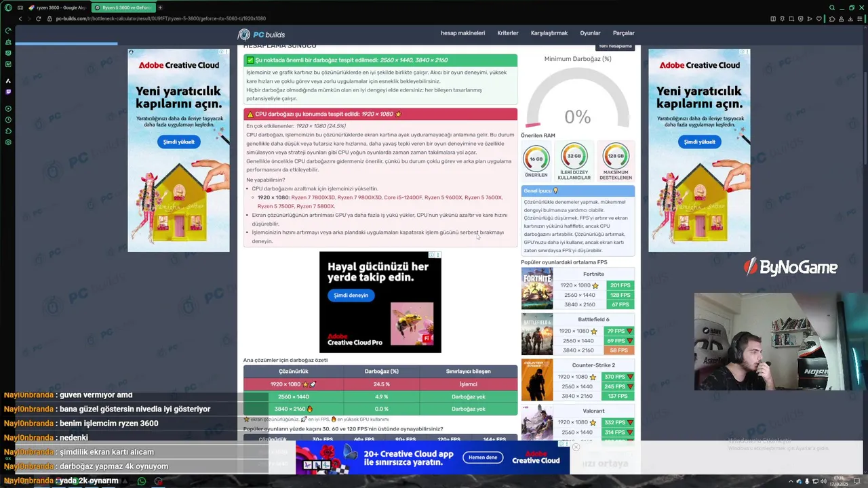Open the Parçalar menu item
The height and width of the screenshot is (488, 868).
[x=624, y=33]
